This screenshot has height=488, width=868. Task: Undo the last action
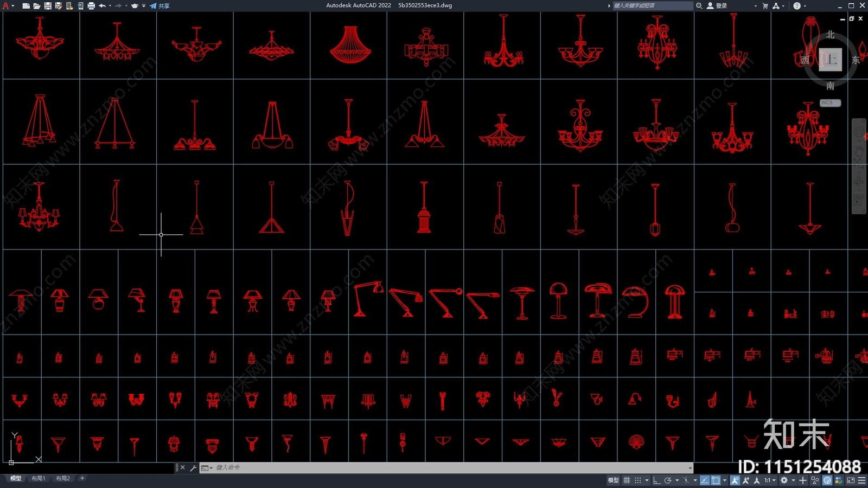[x=102, y=6]
